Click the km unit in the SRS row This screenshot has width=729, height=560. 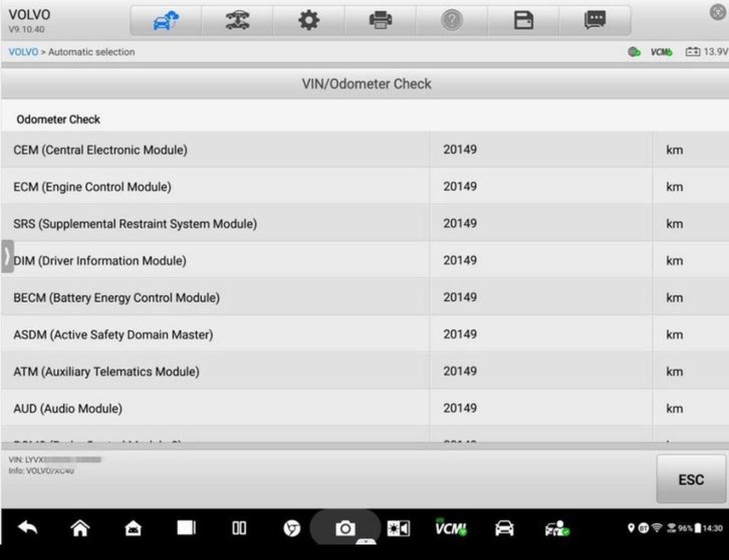674,224
